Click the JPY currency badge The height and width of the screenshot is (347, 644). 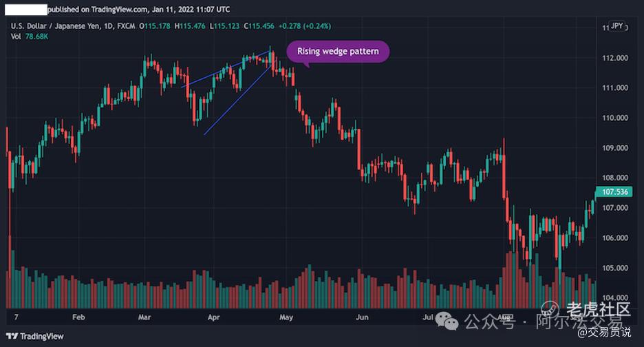pyautogui.click(x=616, y=26)
